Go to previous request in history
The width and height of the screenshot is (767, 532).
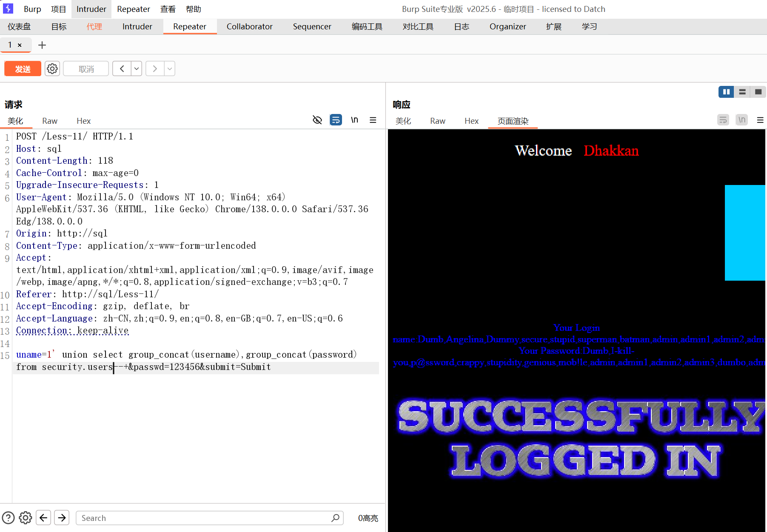(122, 68)
